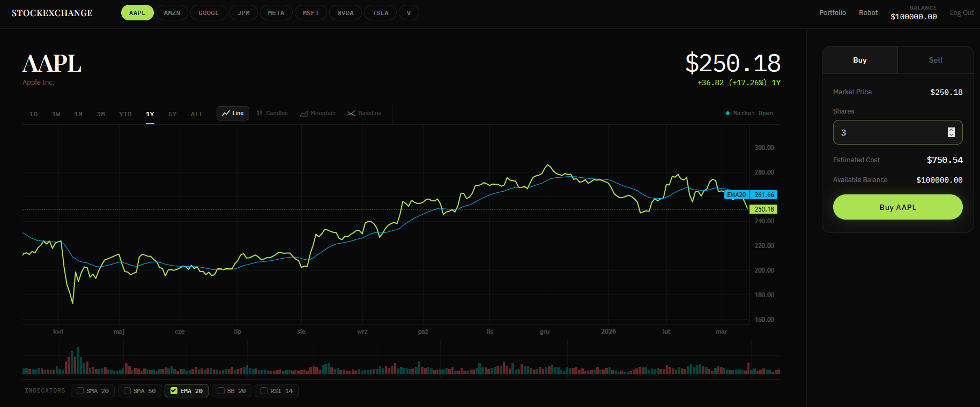
Task: Select the NVDA ticker pill
Action: point(345,13)
